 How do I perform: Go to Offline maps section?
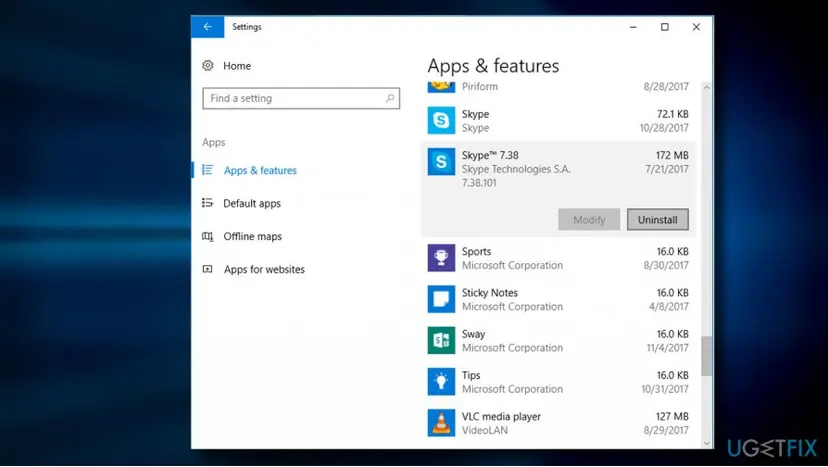click(x=252, y=236)
